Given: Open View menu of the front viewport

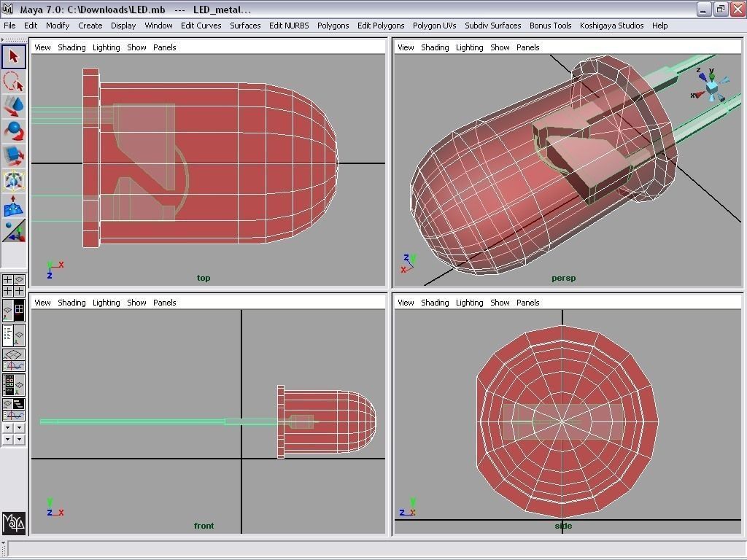Looking at the screenshot, I should click(42, 303).
